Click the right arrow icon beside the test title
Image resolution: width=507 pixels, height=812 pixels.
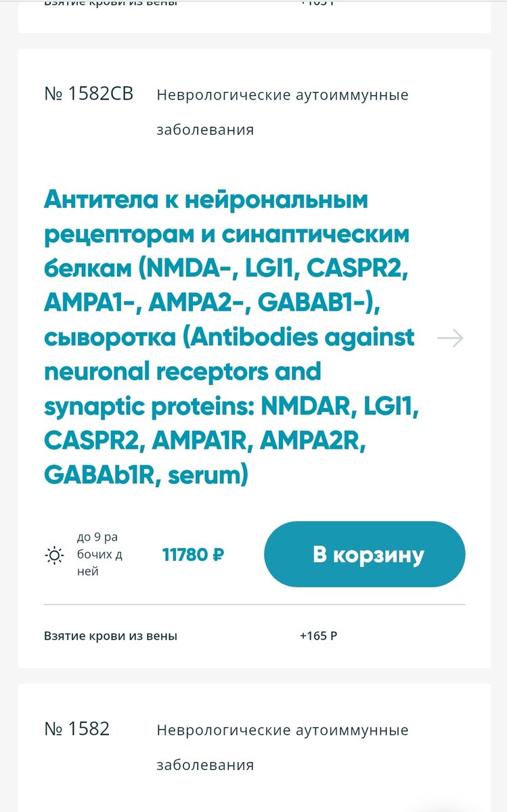(450, 338)
